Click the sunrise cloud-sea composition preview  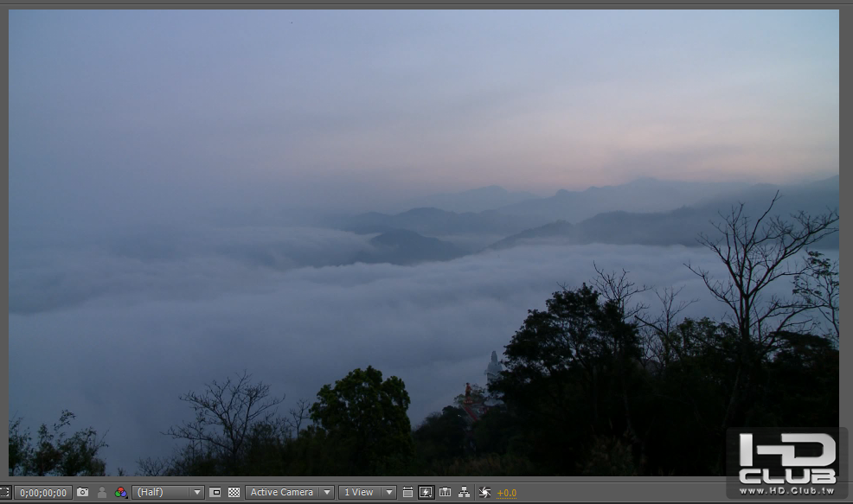(x=423, y=242)
